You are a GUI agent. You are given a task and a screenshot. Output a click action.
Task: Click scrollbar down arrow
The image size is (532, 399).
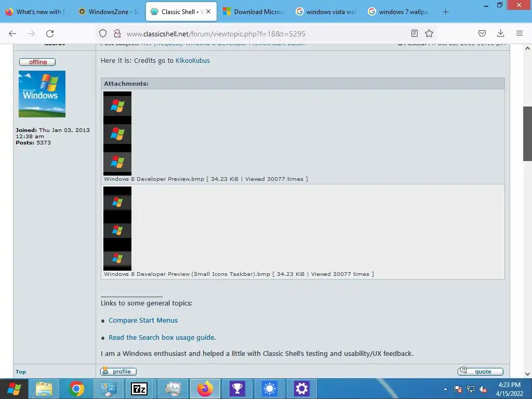[527, 374]
